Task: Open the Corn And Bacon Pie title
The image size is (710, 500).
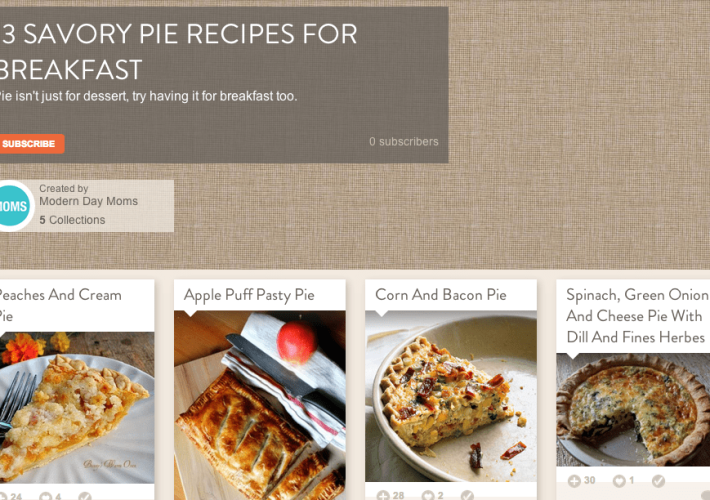Action: coord(441,295)
